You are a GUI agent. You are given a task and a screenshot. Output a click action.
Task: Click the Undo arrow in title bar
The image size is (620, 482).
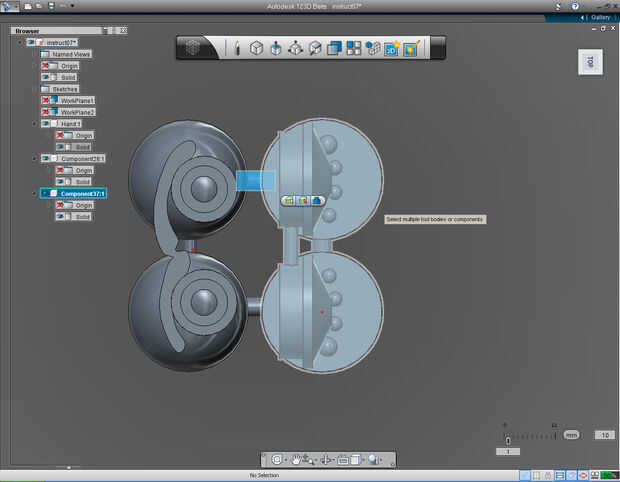point(63,6)
